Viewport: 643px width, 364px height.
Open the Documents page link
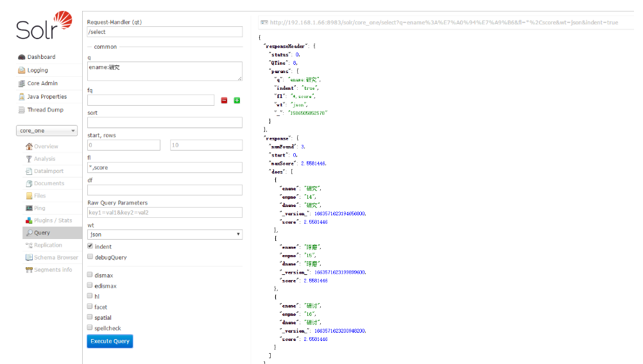[x=49, y=183]
